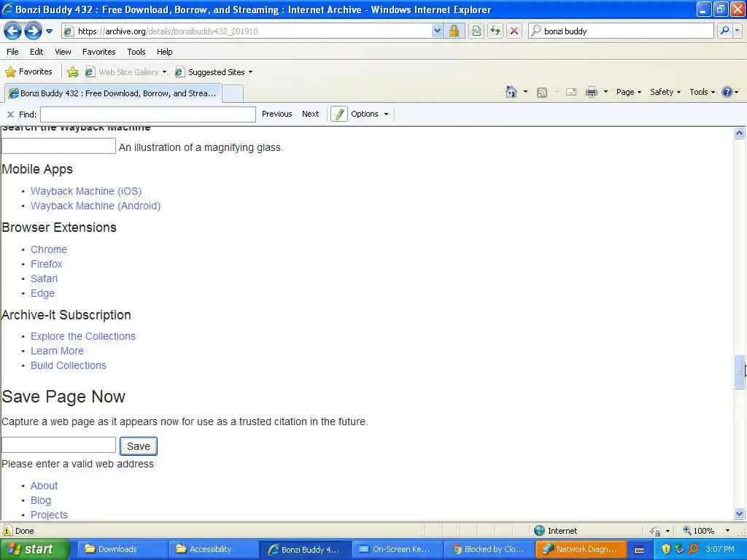
Task: Click the vertical scrollbar down arrow
Action: pos(739,514)
